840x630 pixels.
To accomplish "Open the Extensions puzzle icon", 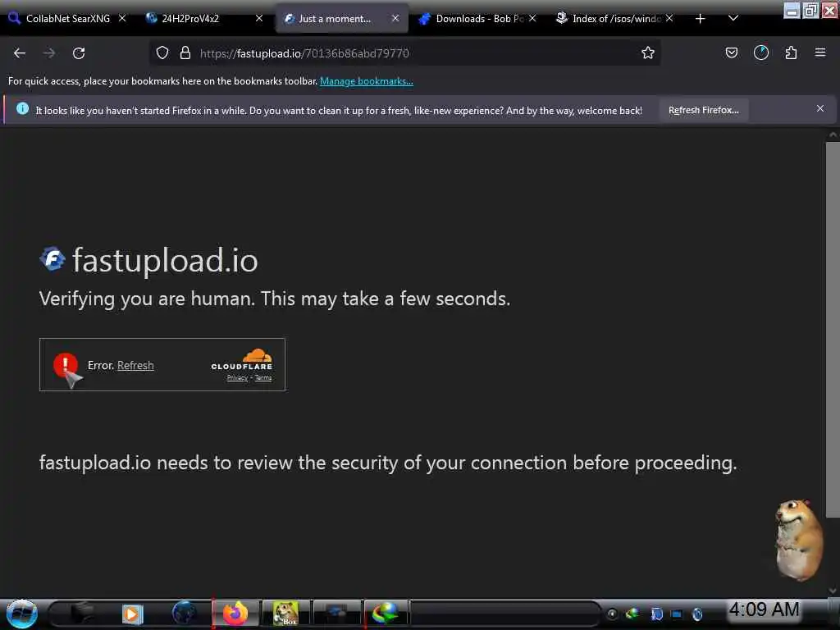I will (791, 52).
